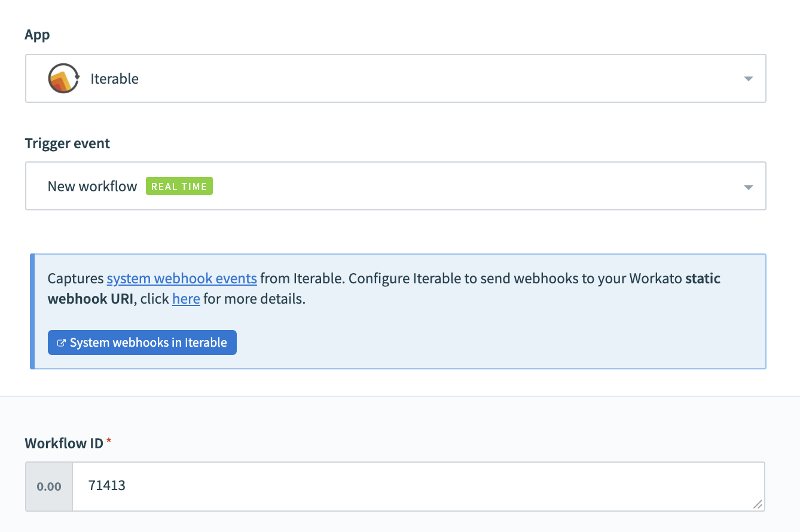
Task: Open the system webhook events link
Action: (181, 278)
